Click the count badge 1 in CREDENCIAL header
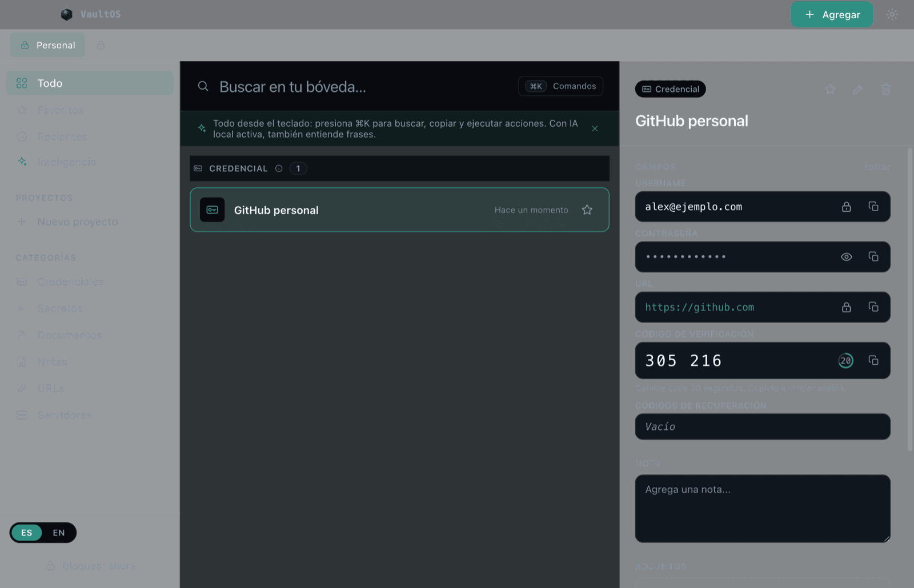The height and width of the screenshot is (588, 914). pyautogui.click(x=298, y=168)
